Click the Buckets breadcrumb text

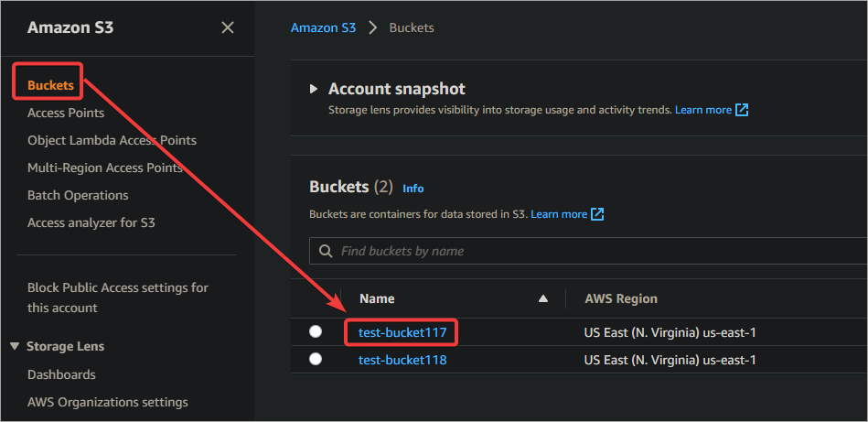[x=412, y=27]
